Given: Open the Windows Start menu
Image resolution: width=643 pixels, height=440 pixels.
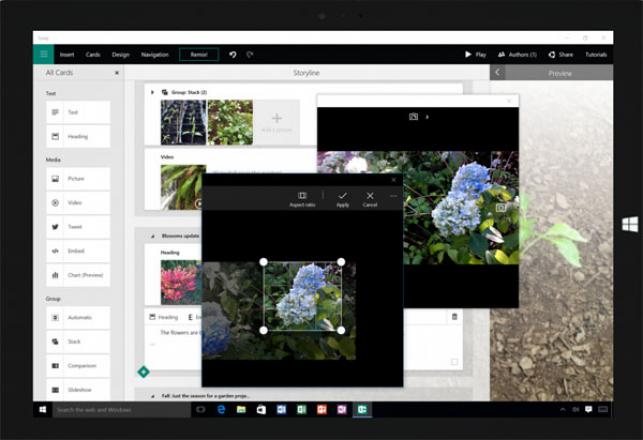Looking at the screenshot, I should (x=43, y=409).
